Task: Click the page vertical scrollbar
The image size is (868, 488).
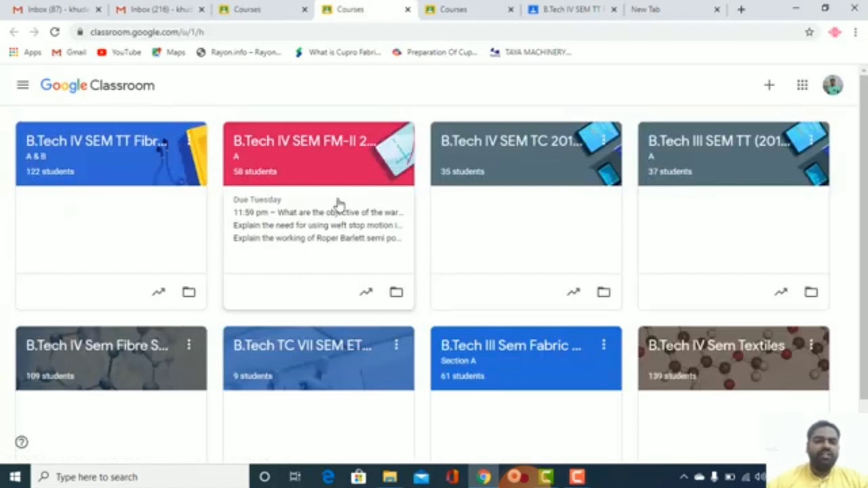Action: point(863,237)
